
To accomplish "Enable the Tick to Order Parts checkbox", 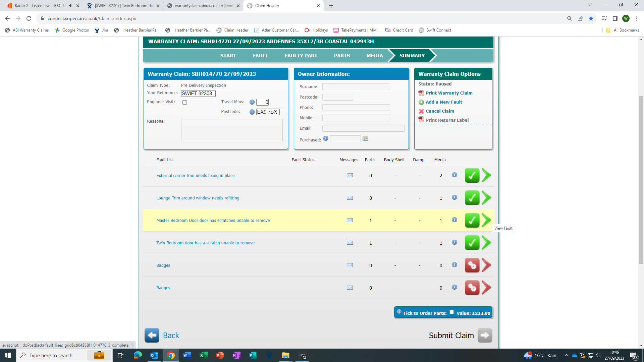I will 451,312.
